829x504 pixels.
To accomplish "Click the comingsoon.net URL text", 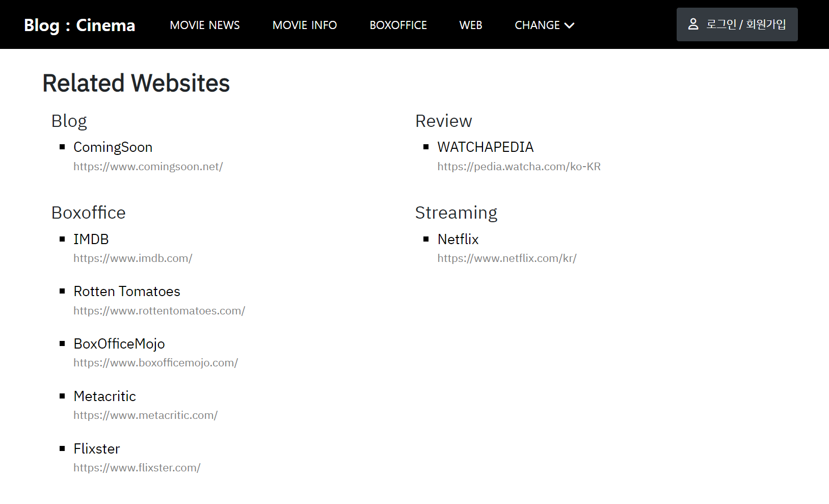I will point(148,166).
